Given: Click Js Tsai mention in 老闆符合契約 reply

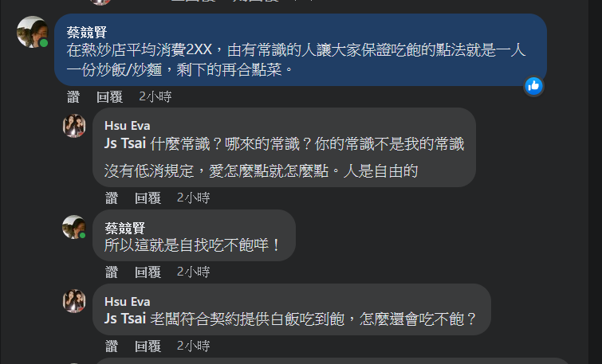Looking at the screenshot, I should click(x=125, y=319).
